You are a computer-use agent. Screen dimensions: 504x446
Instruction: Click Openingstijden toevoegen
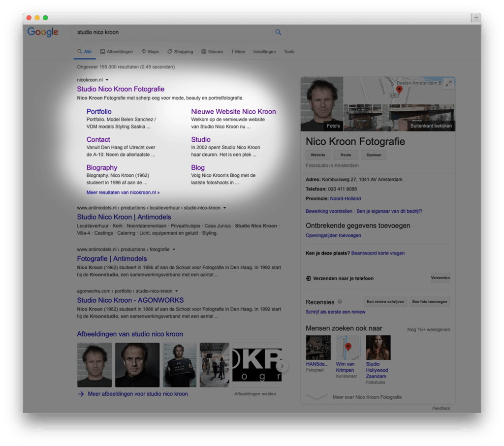pyautogui.click(x=333, y=235)
